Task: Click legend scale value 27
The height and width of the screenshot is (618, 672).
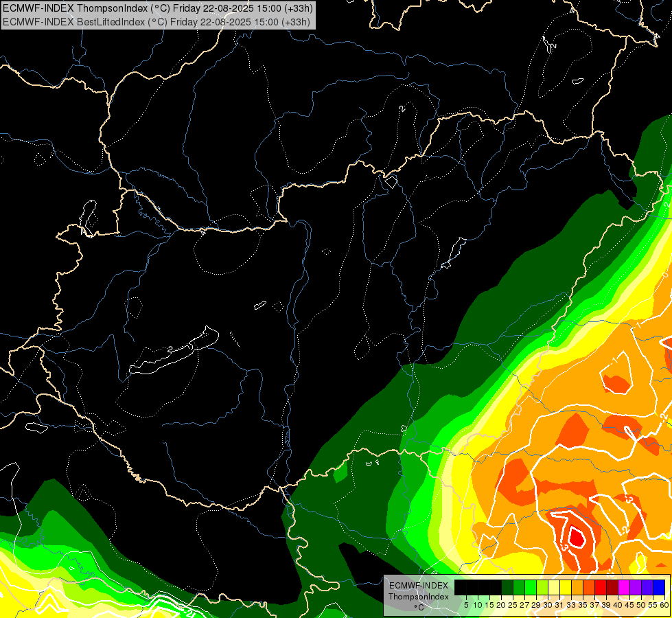Action: pos(524,605)
